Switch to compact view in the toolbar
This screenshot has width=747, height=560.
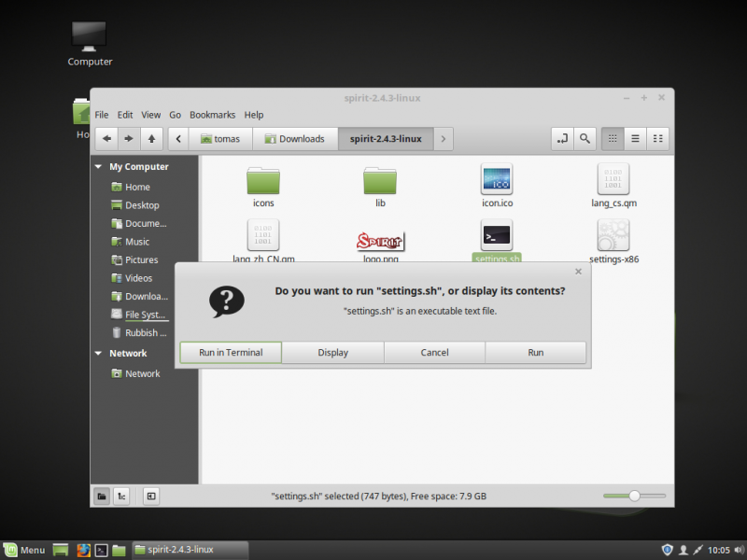pyautogui.click(x=657, y=138)
